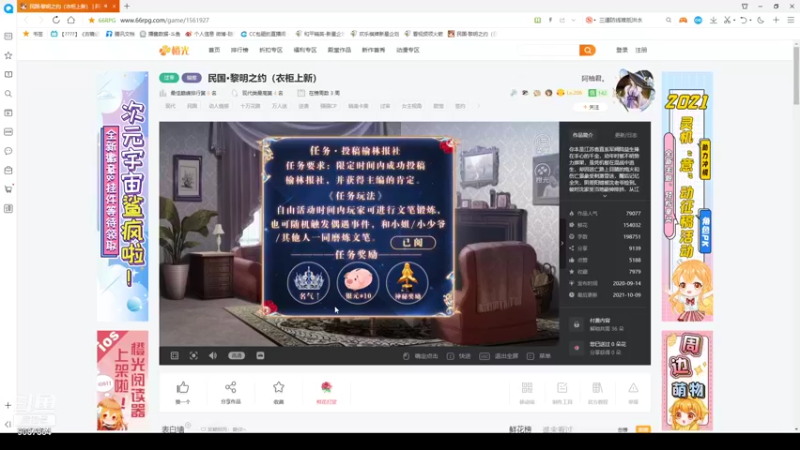Click 已阅 button in the task dialog
This screenshot has width=800, height=450.
pyautogui.click(x=413, y=242)
